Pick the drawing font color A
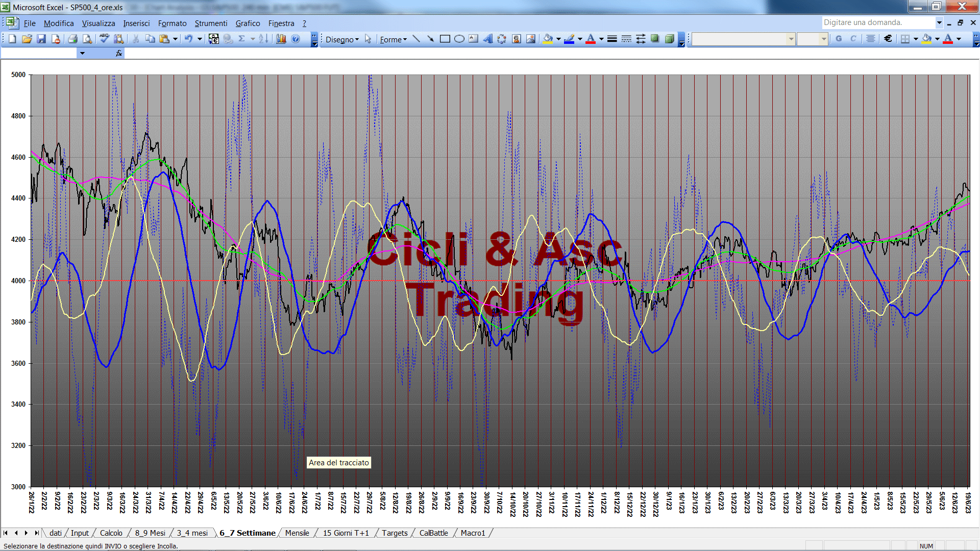This screenshot has width=980, height=551. [591, 39]
